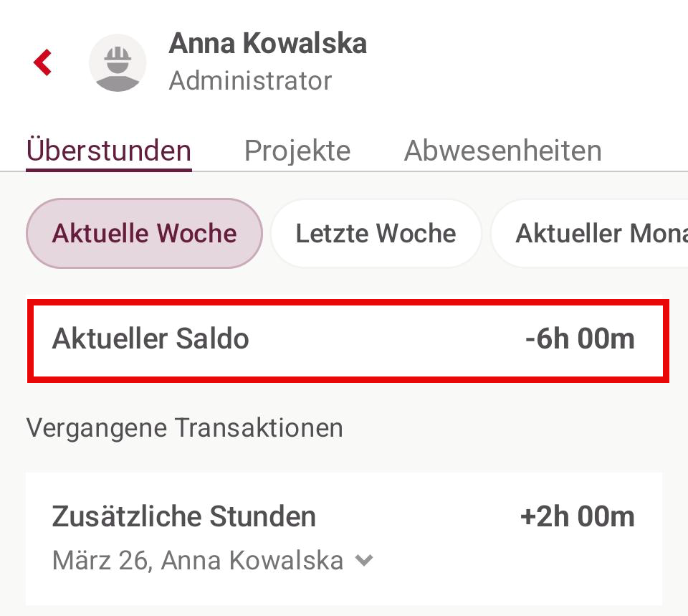Tap the Administrator role label
The width and height of the screenshot is (688, 616).
(250, 81)
